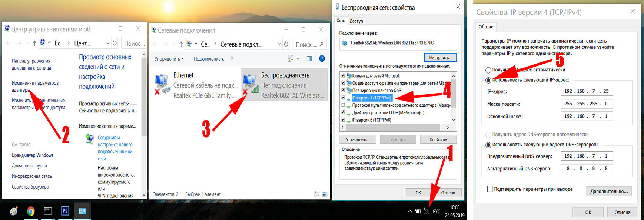Select the Беспроводная сеть adapter icon
The height and width of the screenshot is (220, 644).
[x=250, y=84]
